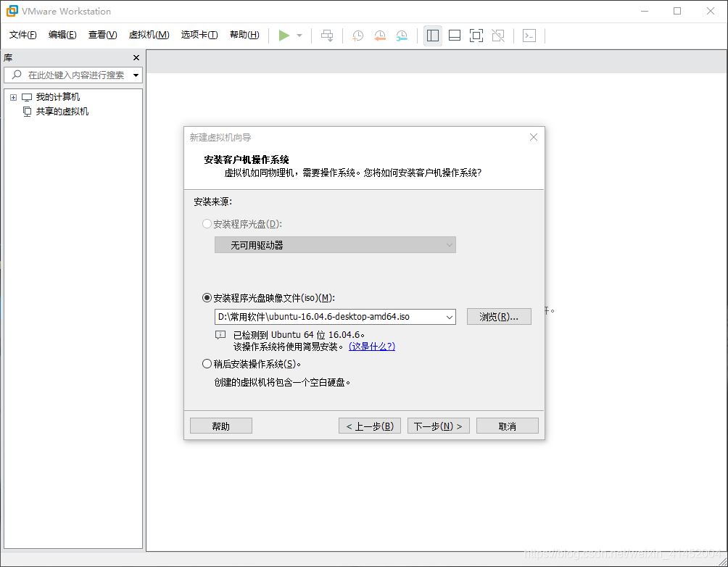Open the 选项卡(T) menu
The image size is (728, 567).
click(x=199, y=34)
